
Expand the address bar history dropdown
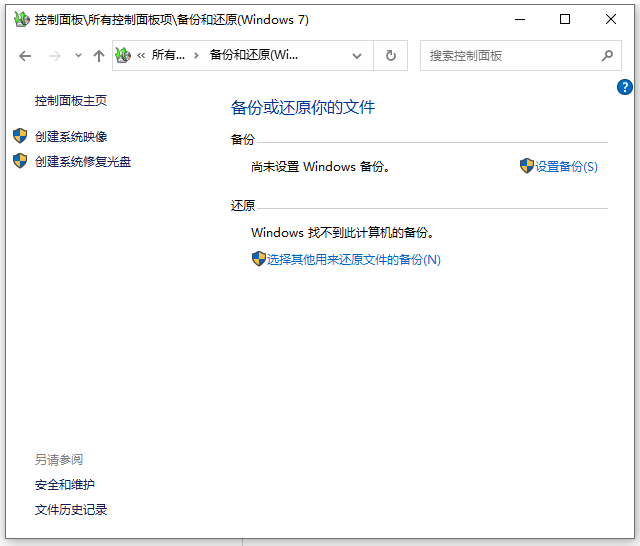point(357,56)
